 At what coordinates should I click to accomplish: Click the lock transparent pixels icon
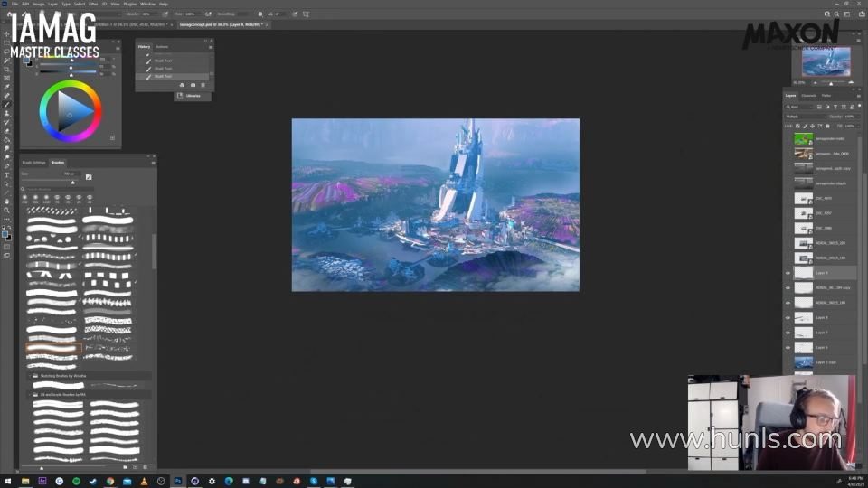point(797,127)
